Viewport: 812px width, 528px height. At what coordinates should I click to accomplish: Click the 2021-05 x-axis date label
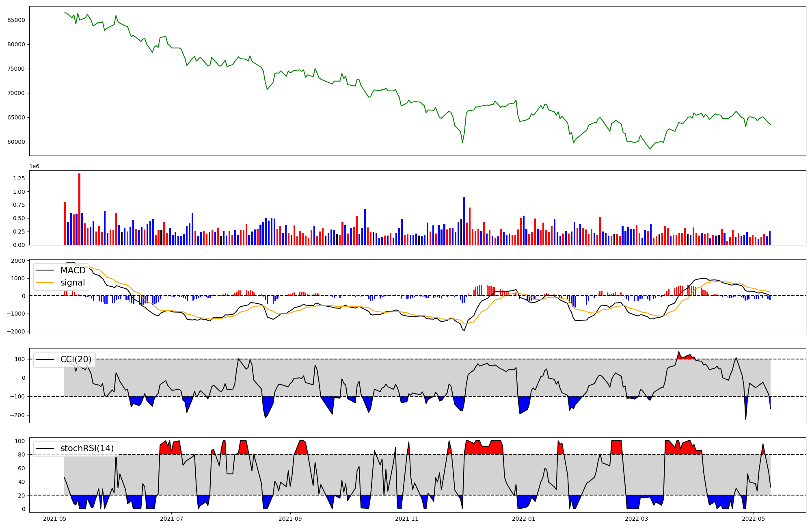click(54, 519)
